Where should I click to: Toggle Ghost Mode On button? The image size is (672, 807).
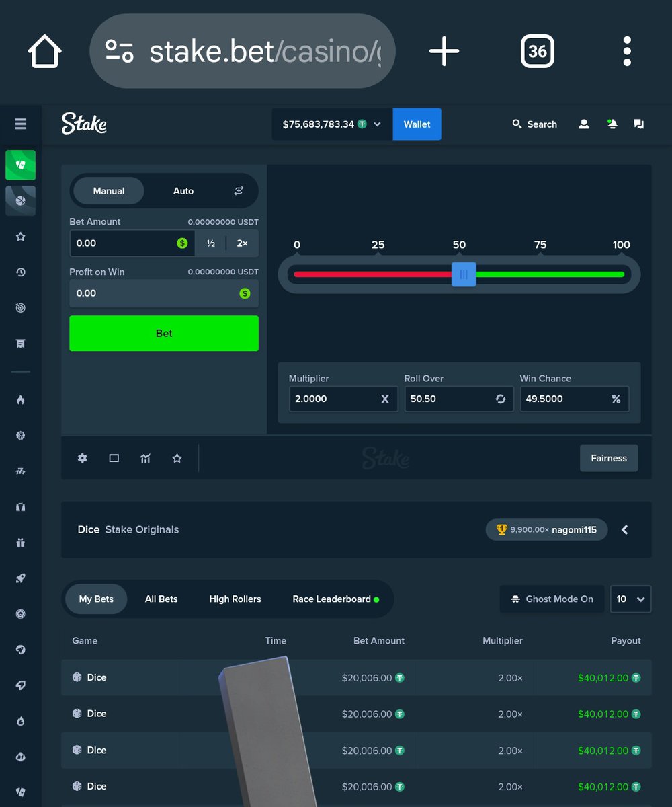point(552,599)
